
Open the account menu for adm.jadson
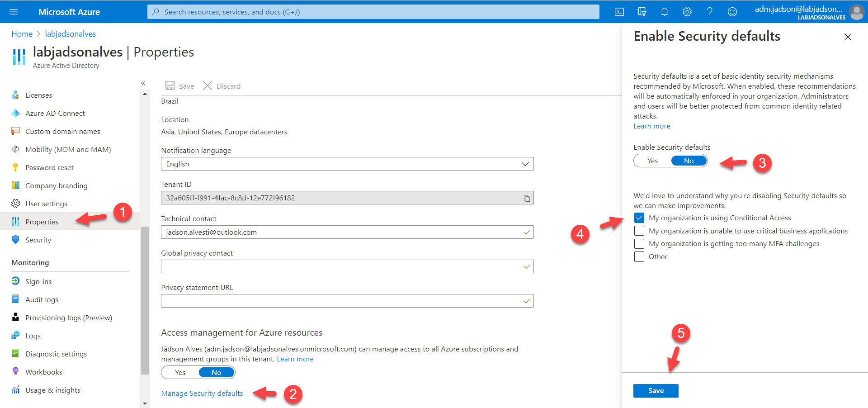pyautogui.click(x=808, y=12)
